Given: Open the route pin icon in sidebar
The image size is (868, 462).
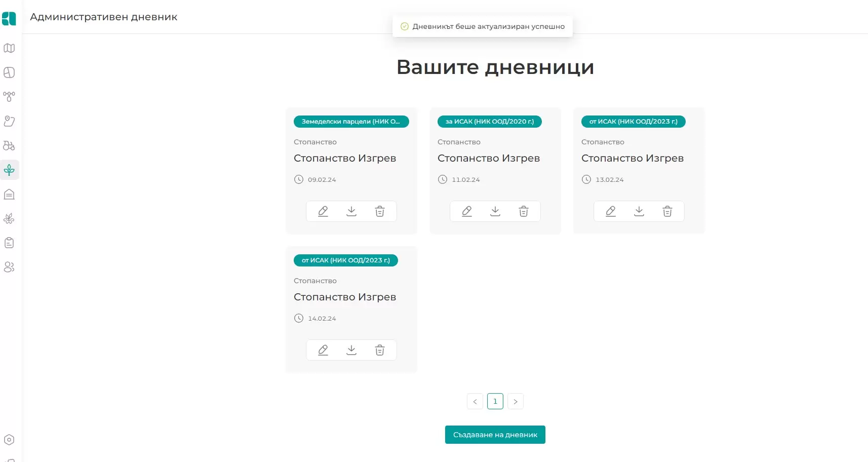Looking at the screenshot, I should [x=9, y=121].
